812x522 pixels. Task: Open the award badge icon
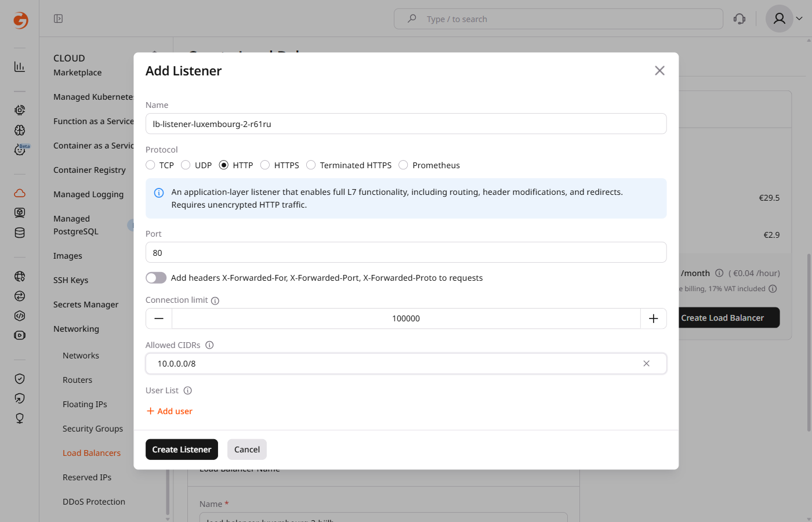click(x=20, y=418)
